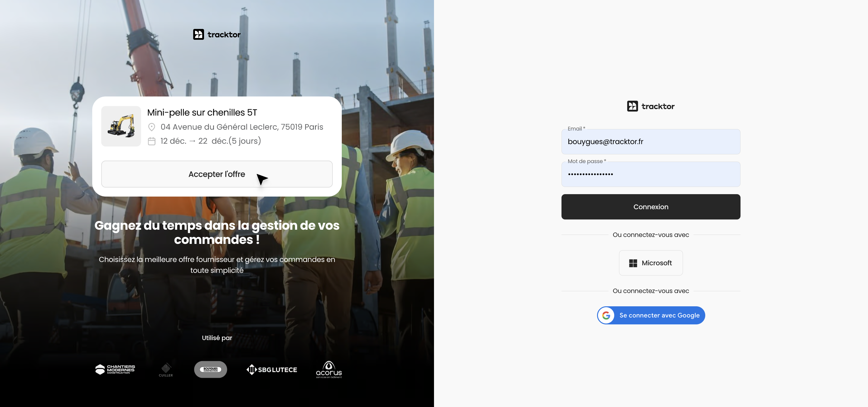The height and width of the screenshot is (407, 868).
Task: Click the Utilisé par label
Action: [217, 338]
